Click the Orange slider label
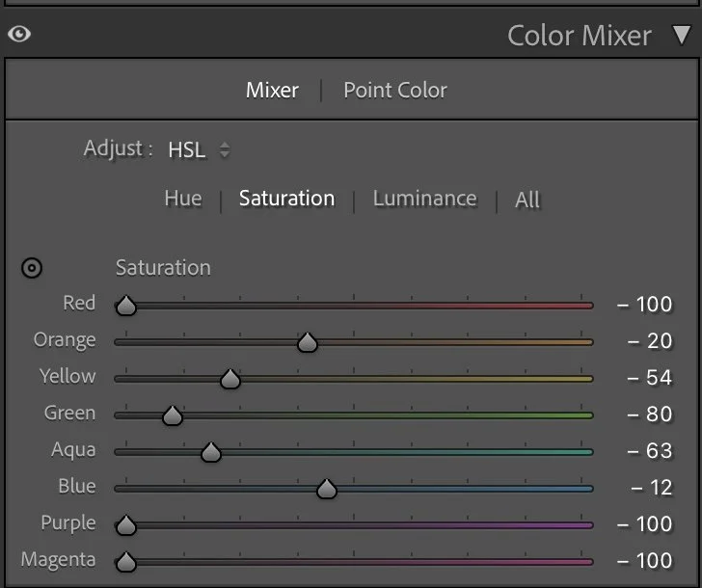This screenshot has width=702, height=588. (x=65, y=340)
